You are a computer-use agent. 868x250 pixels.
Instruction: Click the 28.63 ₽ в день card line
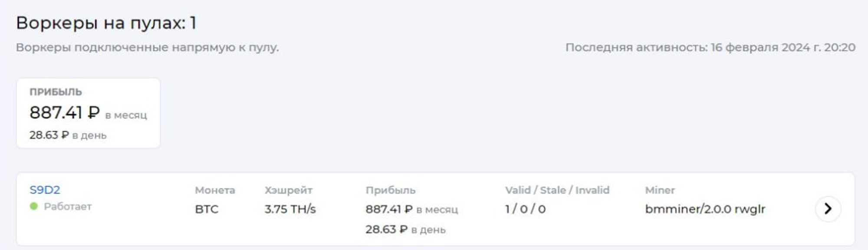68,135
